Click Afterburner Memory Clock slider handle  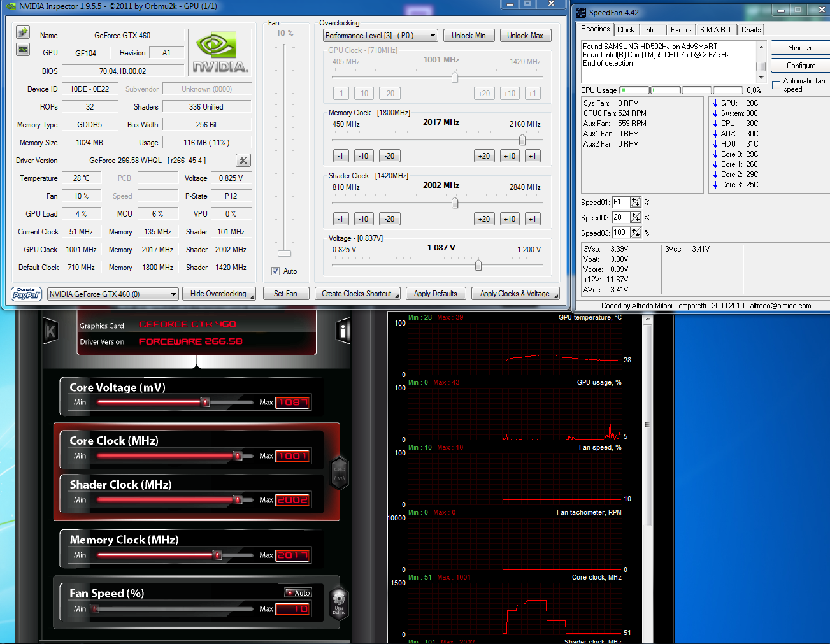pyautogui.click(x=217, y=555)
